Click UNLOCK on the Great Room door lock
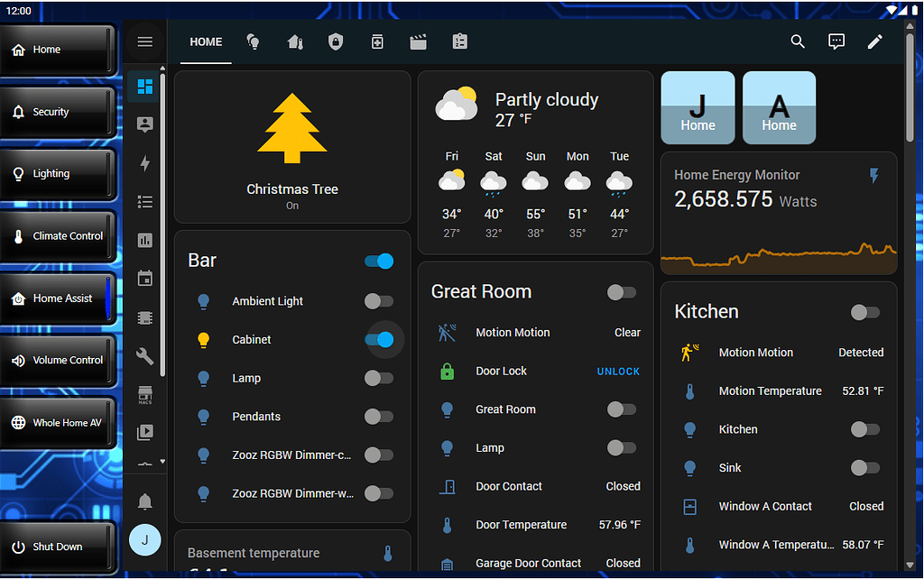The image size is (924, 579). tap(618, 371)
